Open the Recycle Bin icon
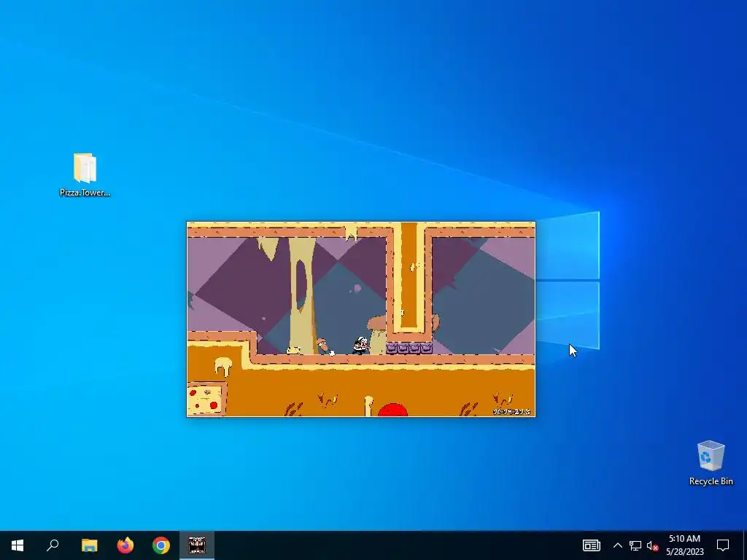The image size is (747, 560). click(x=711, y=463)
